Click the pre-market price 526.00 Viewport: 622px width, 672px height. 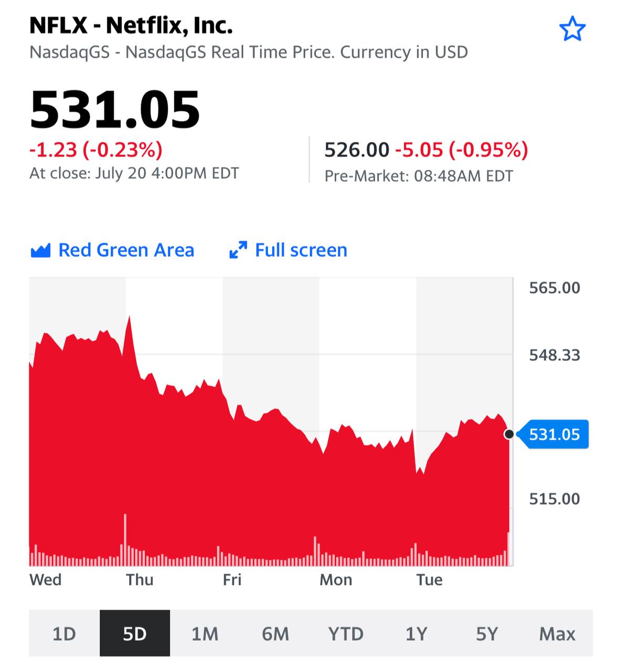[x=357, y=150]
